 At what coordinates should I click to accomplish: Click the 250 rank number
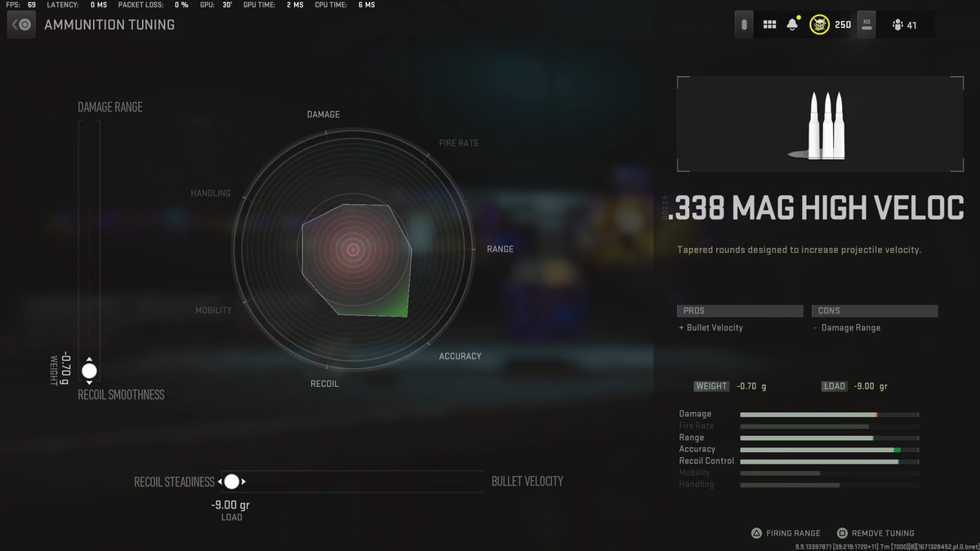pyautogui.click(x=843, y=25)
